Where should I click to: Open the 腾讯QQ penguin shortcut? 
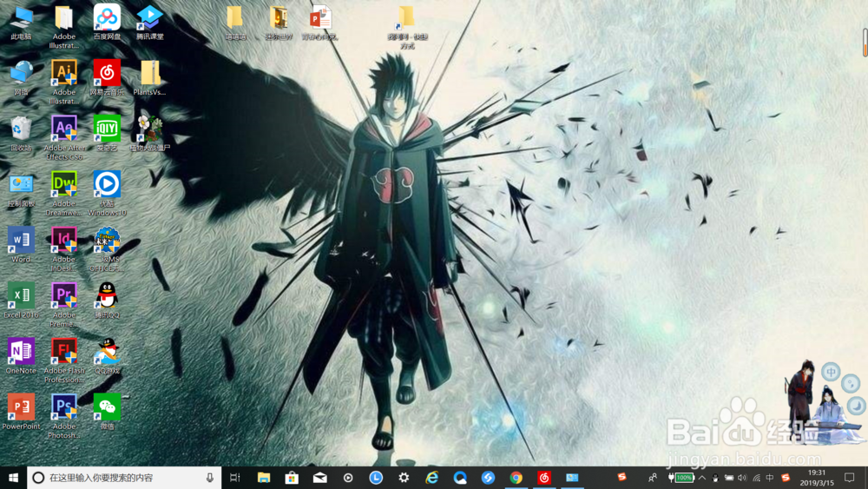tap(107, 301)
